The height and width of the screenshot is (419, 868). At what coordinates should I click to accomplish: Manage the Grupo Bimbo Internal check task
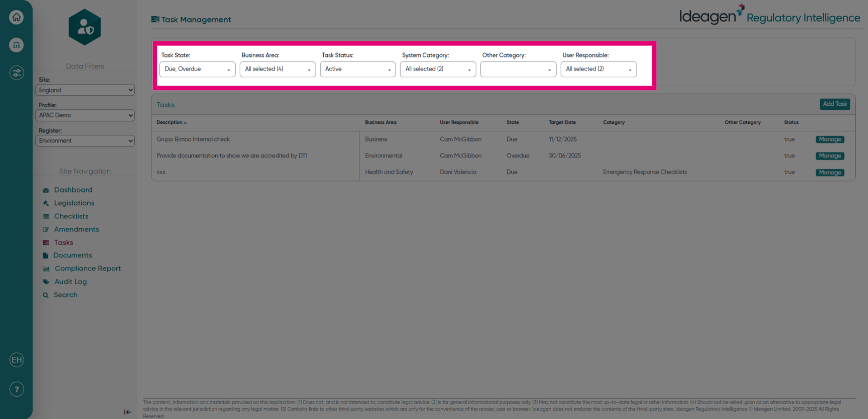click(x=830, y=140)
